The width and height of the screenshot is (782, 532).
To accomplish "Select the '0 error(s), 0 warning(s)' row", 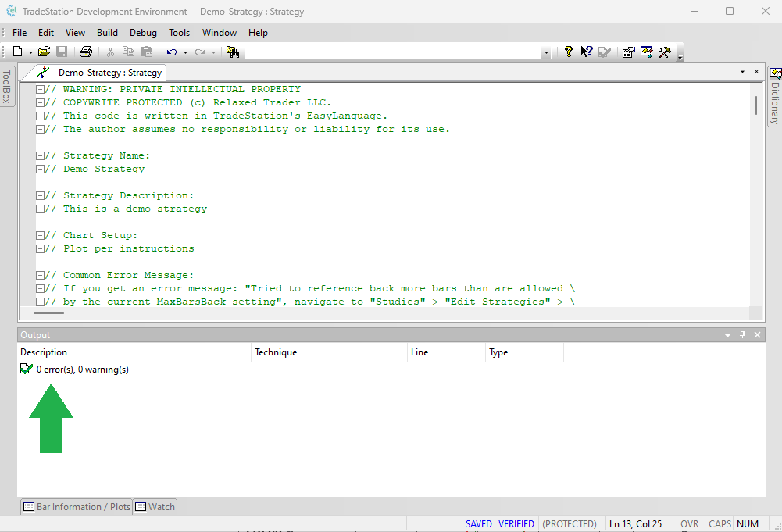I will [75, 370].
